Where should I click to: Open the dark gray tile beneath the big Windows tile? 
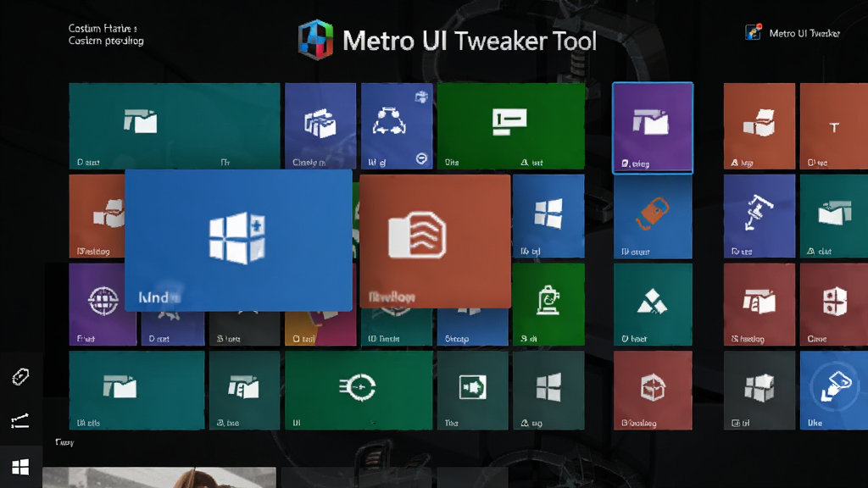pyautogui.click(x=244, y=329)
